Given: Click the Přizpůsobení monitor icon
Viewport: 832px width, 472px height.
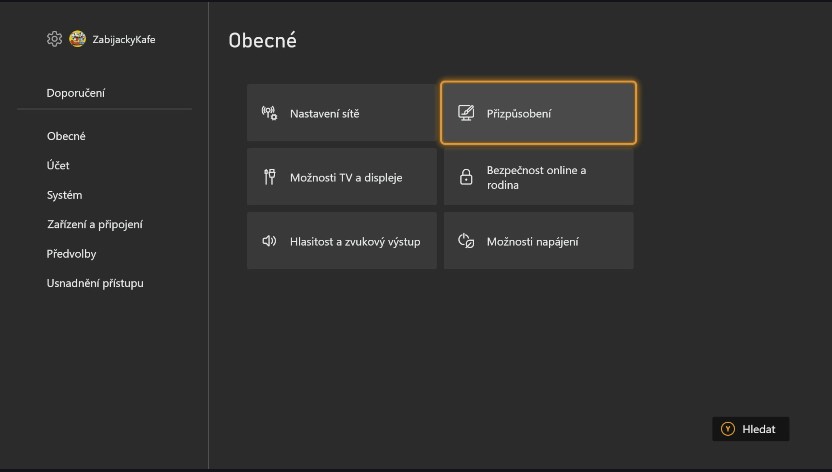Looking at the screenshot, I should point(466,113).
